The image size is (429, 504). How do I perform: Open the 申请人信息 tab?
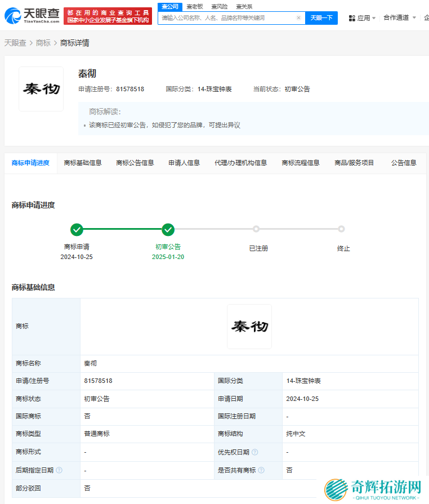[x=184, y=163]
